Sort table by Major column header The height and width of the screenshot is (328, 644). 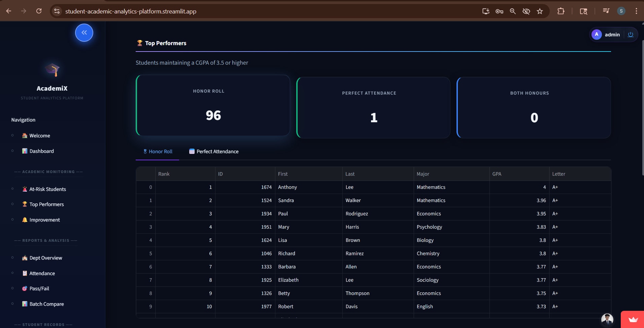pyautogui.click(x=423, y=174)
